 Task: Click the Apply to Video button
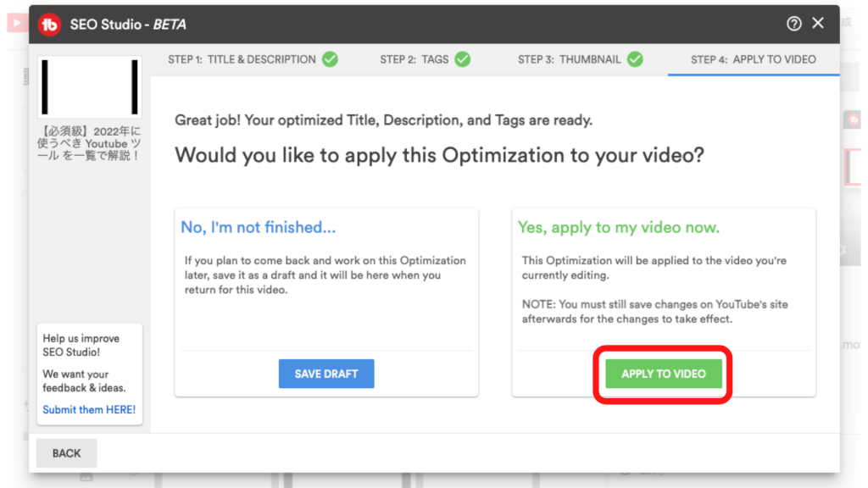[x=663, y=374]
